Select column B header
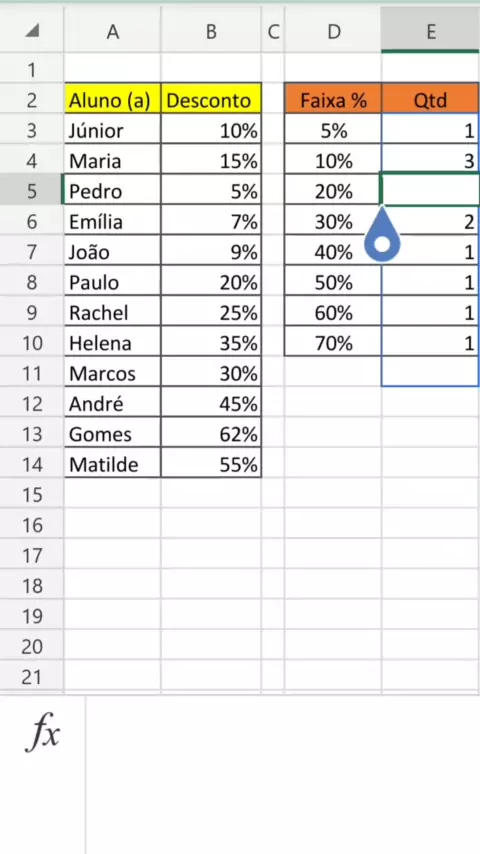 pos(211,32)
